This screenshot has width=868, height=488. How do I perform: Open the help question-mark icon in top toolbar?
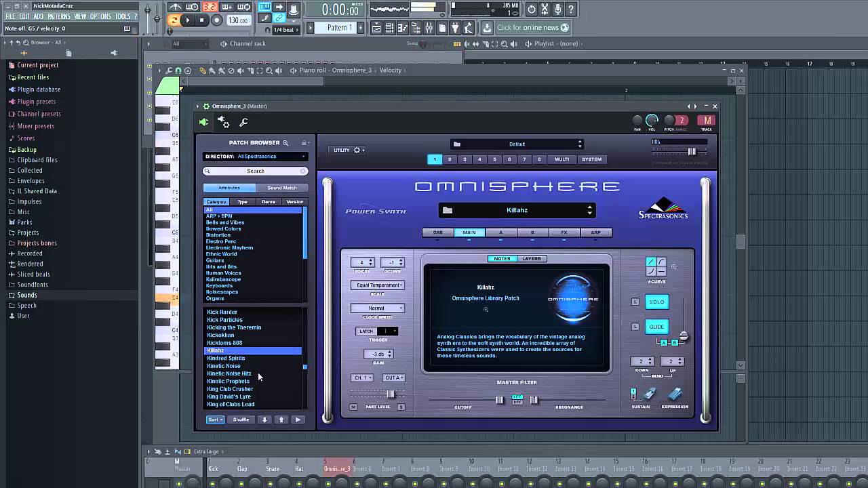tap(571, 9)
